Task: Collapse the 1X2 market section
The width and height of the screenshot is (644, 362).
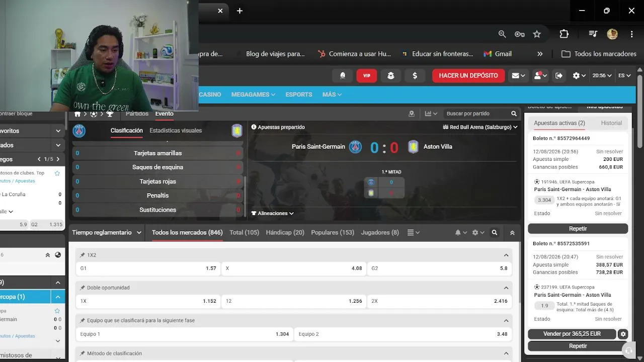Action: click(506, 255)
